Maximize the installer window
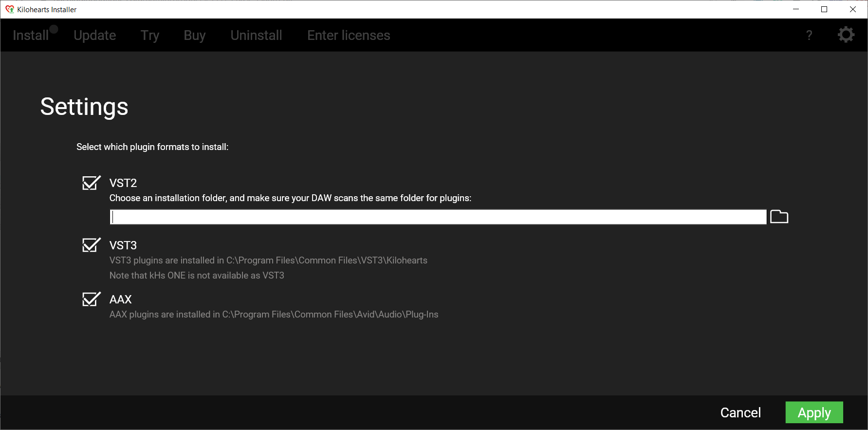Image resolution: width=868 pixels, height=430 pixels. click(824, 9)
